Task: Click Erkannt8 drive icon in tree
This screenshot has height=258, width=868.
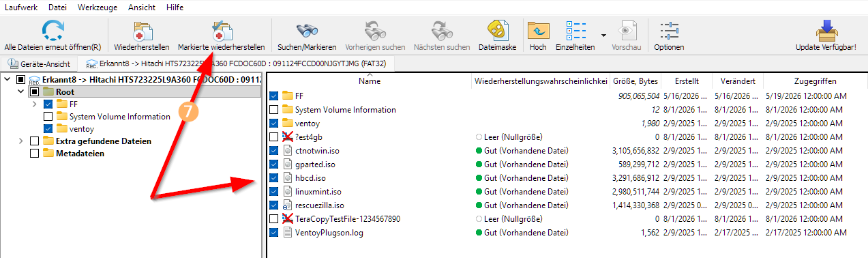Action: 34,80
